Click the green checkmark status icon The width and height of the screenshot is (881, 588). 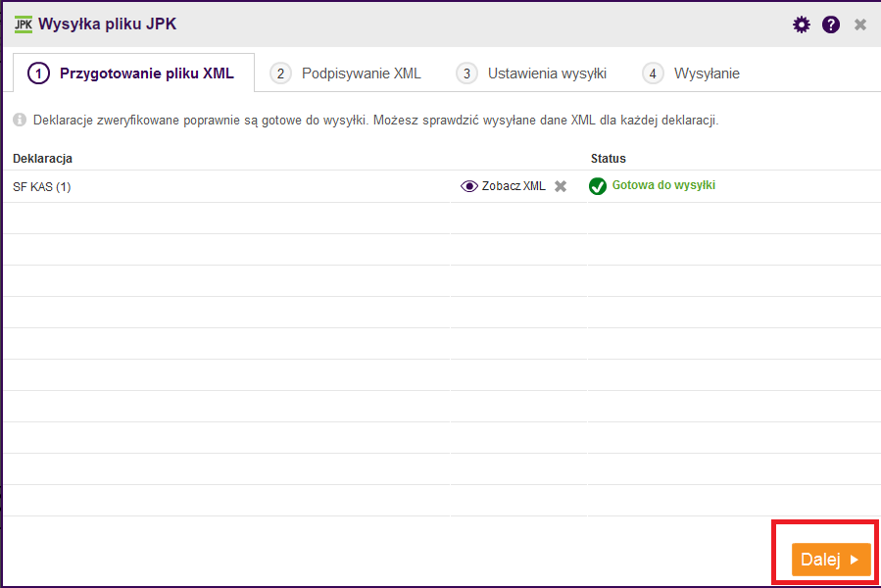[x=598, y=186]
